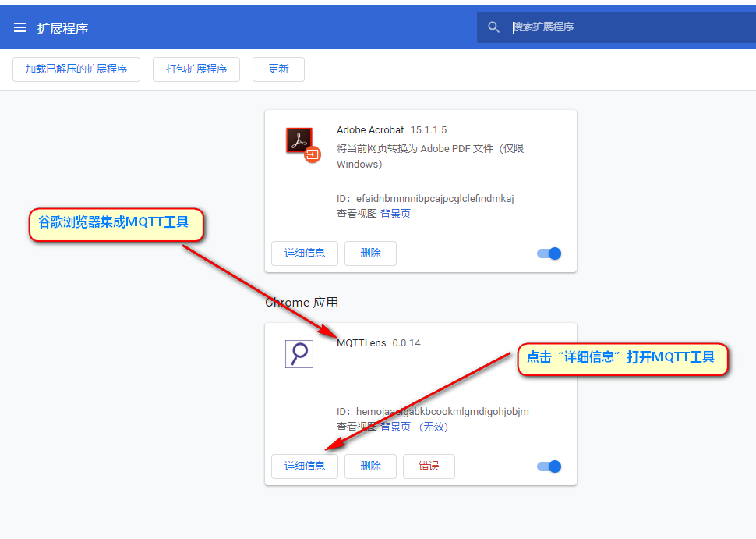
Task: Click 加载已解压的扩展程序 button
Action: (76, 69)
